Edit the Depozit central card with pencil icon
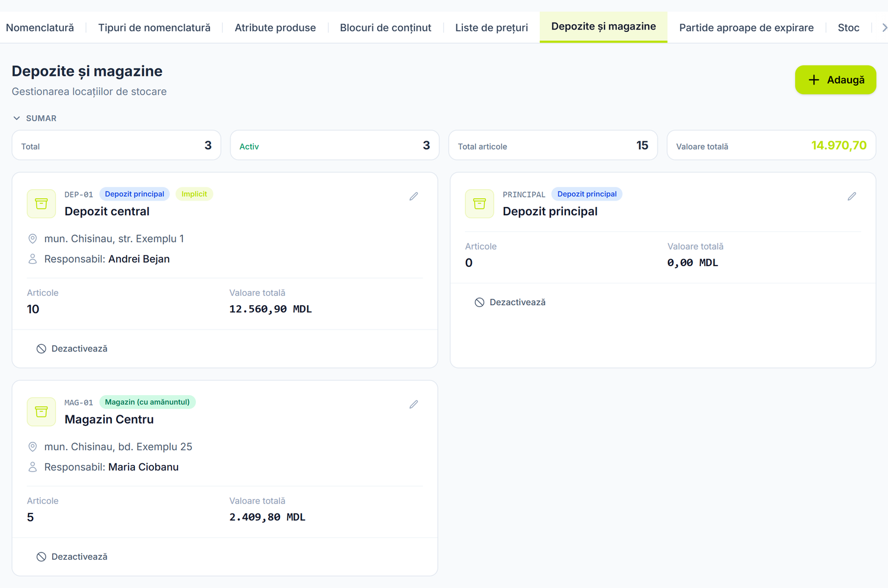Image resolution: width=888 pixels, height=588 pixels. tap(414, 196)
